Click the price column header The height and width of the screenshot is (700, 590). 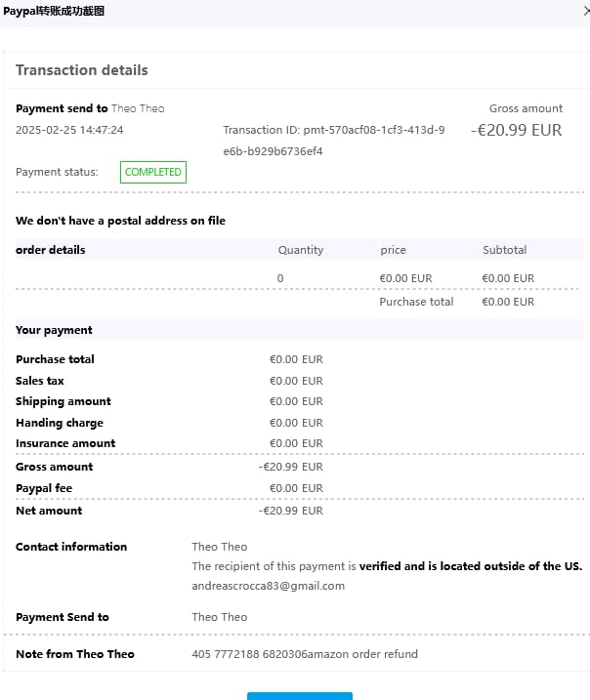[393, 250]
